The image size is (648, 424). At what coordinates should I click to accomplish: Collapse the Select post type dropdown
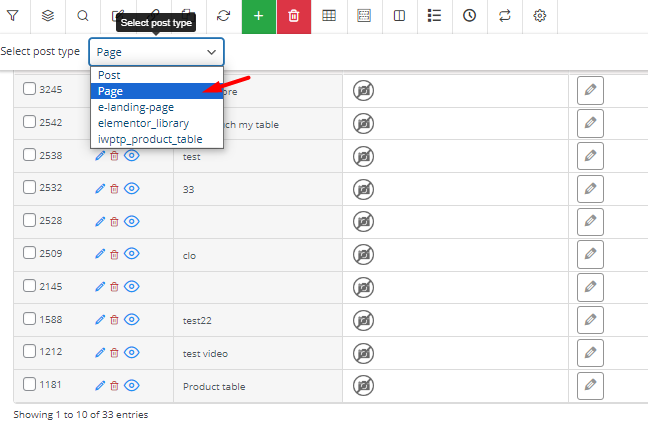point(157,52)
